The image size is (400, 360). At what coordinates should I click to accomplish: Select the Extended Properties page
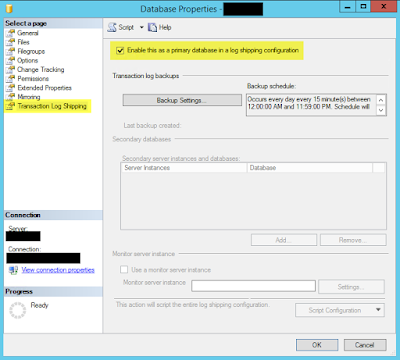tap(45, 88)
